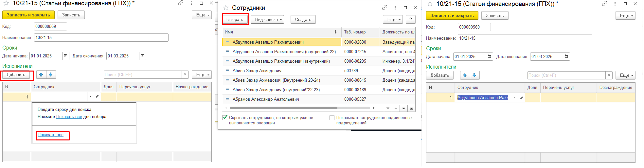The width and height of the screenshot is (644, 168).
Task: Open the card icon beside the filled Абдуллоев cell
Action: (x=521, y=97)
